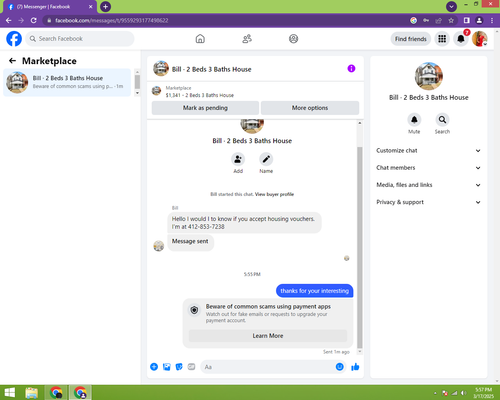Bookmark this page with the star icon
This screenshot has height=400, width=500.
(x=451, y=21)
